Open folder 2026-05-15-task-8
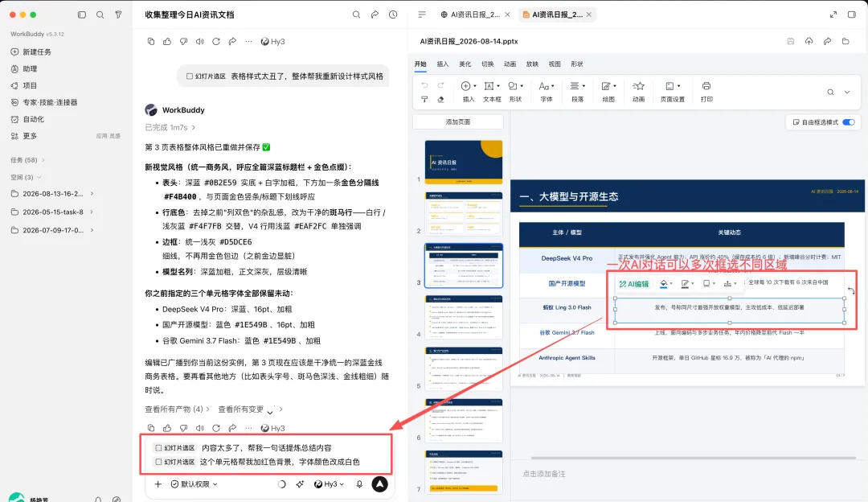 click(x=52, y=212)
